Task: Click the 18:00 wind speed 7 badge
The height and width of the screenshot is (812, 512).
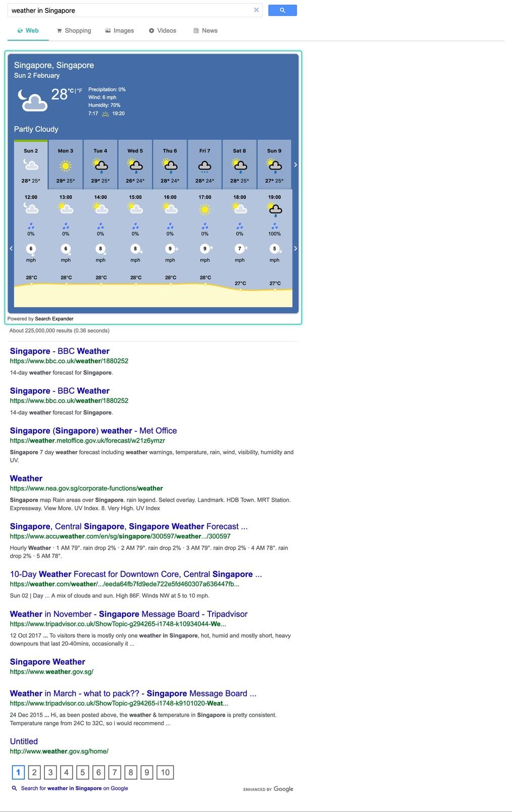Action: click(240, 248)
